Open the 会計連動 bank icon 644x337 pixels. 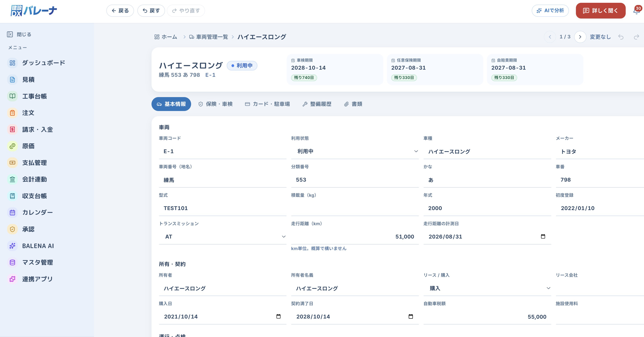pos(12,179)
